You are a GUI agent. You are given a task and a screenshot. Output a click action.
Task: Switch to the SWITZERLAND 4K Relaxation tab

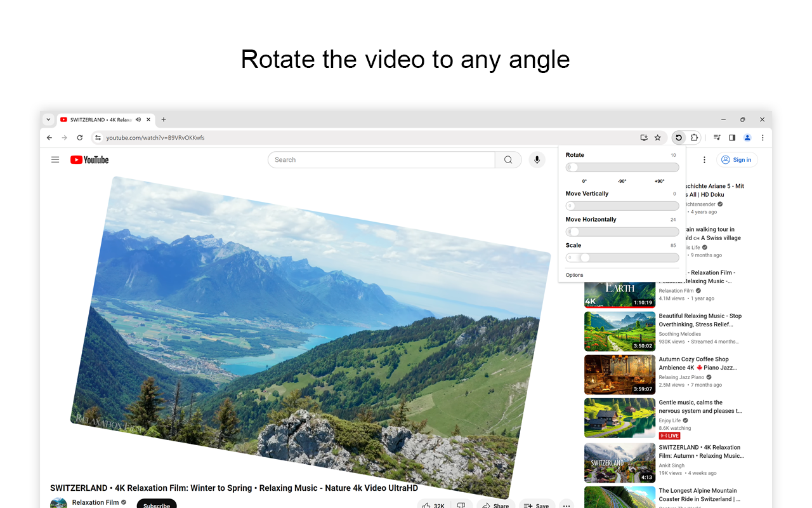click(101, 119)
